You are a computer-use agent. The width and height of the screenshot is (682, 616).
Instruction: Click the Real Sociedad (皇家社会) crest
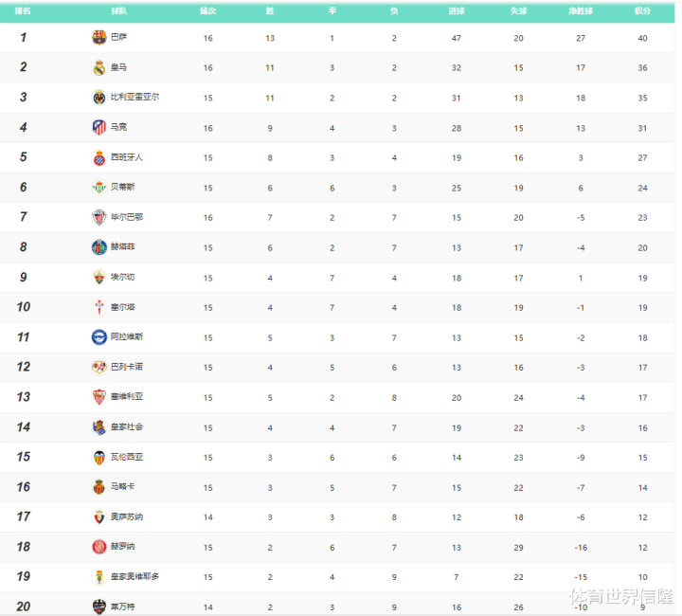click(99, 427)
